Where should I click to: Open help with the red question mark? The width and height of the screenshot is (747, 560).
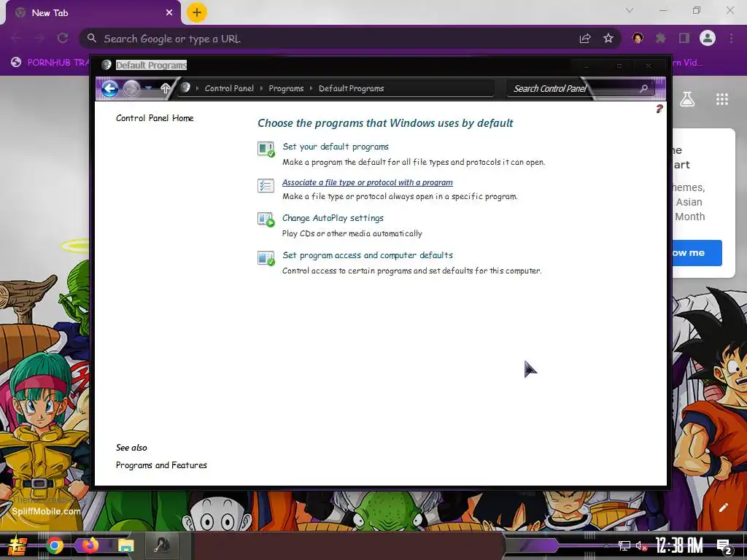click(659, 109)
